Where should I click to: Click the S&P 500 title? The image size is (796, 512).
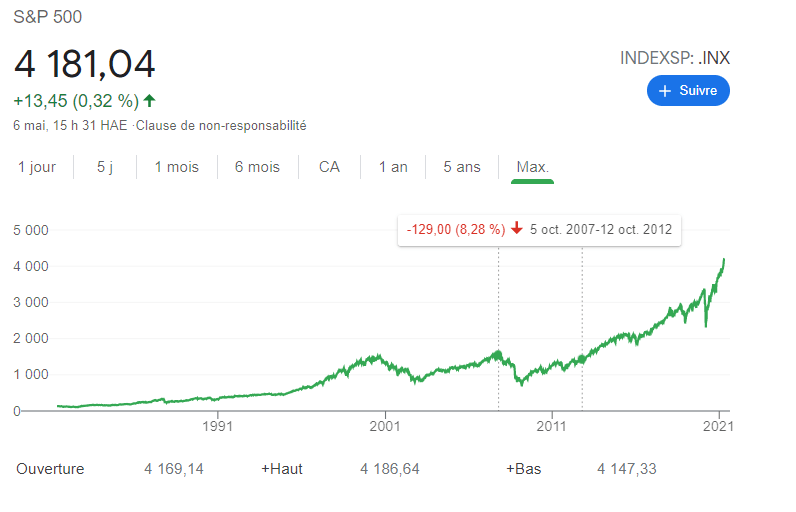48,17
